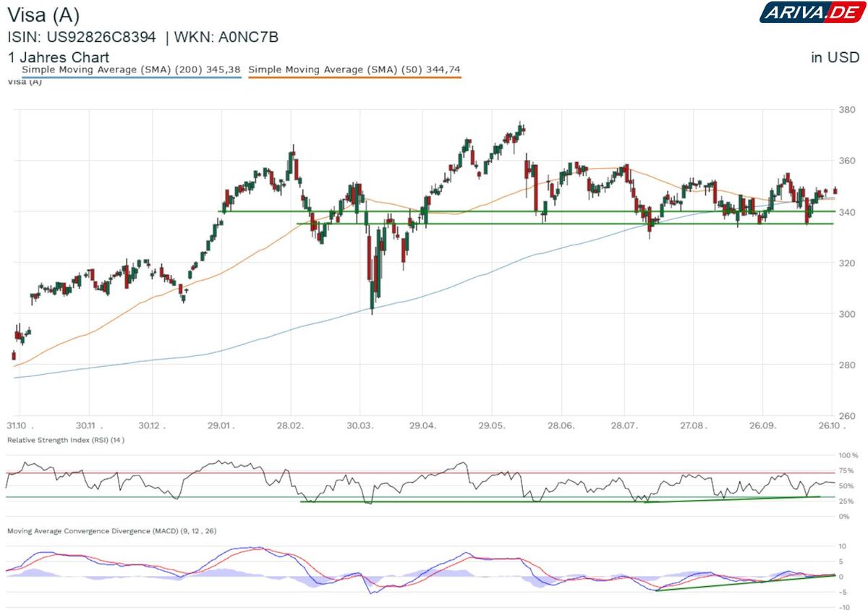Image resolution: width=868 pixels, height=610 pixels.
Task: Click the small 'Visa (A)' series label
Action: pyautogui.click(x=25, y=82)
